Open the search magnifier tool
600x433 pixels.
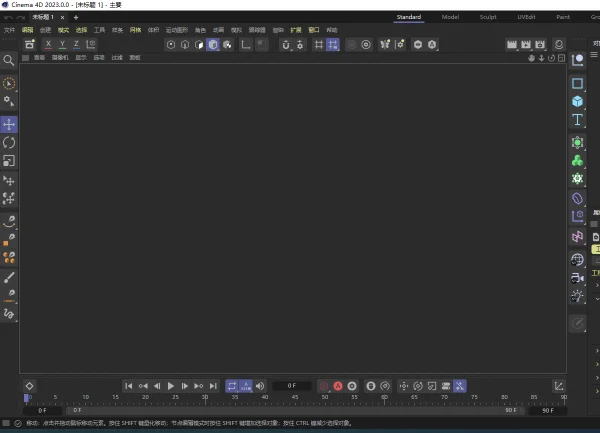(x=8, y=60)
